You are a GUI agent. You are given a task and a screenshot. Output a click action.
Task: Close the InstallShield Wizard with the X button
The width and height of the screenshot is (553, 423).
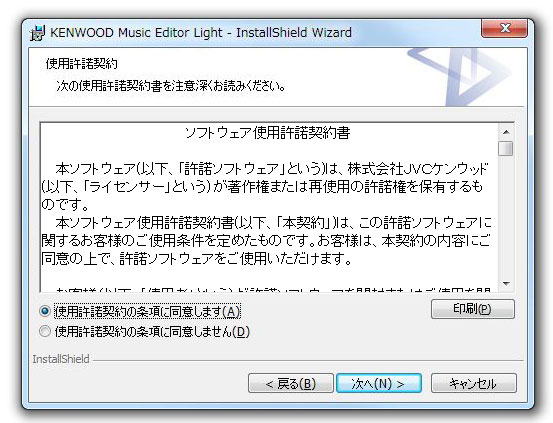click(504, 28)
